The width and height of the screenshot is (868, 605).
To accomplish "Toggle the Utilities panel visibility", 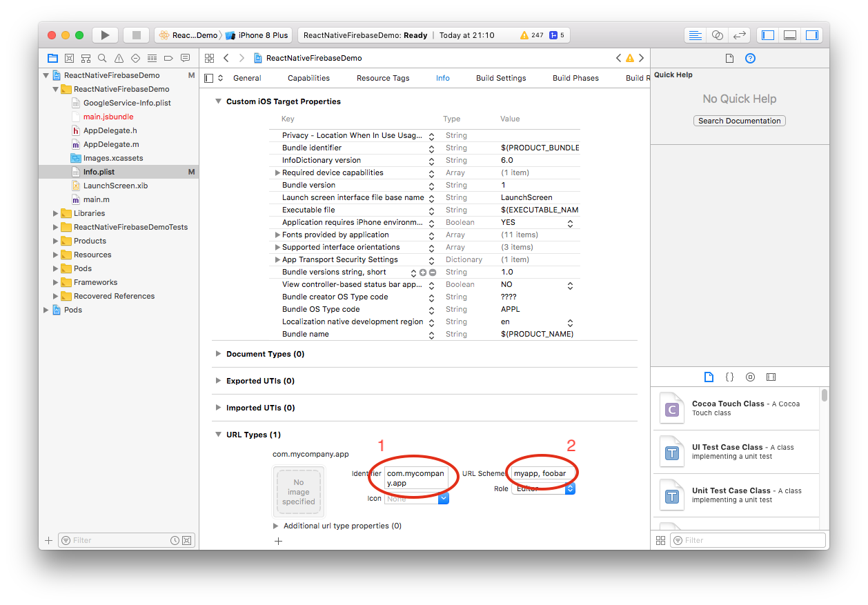I will coord(812,35).
